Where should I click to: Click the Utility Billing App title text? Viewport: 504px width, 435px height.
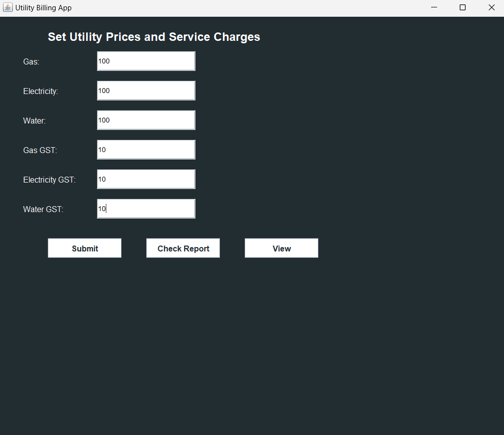[x=43, y=7]
